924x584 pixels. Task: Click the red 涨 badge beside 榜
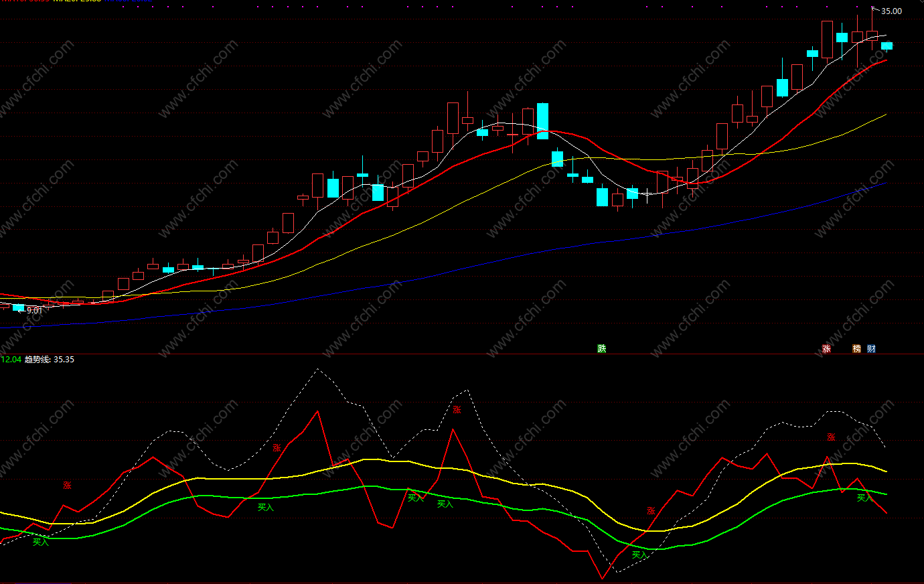826,349
